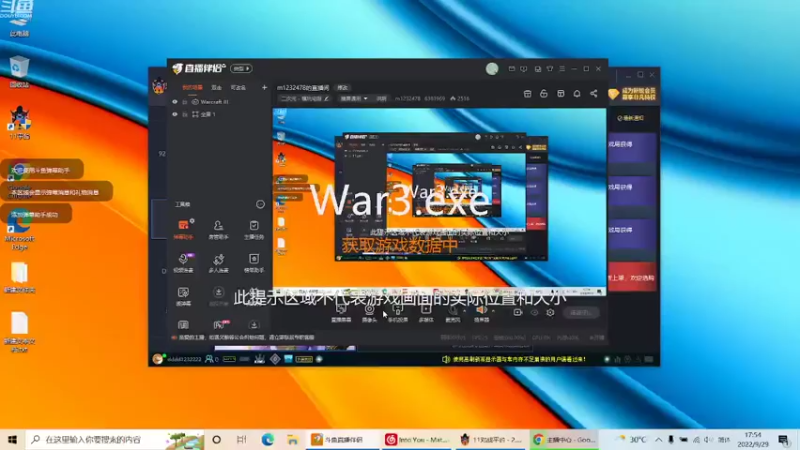
Task: Show hidden icons in the system tray
Action: 659,439
